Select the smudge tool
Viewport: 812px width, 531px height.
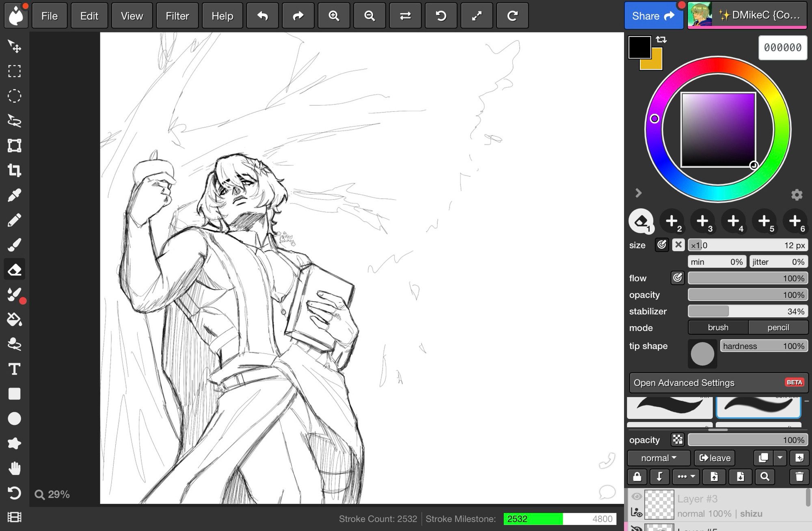(x=15, y=344)
